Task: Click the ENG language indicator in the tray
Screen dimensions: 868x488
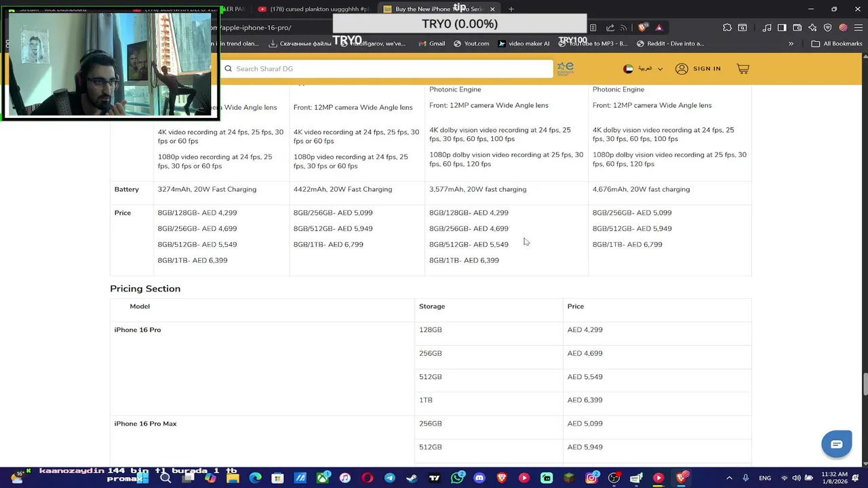Action: click(x=765, y=478)
